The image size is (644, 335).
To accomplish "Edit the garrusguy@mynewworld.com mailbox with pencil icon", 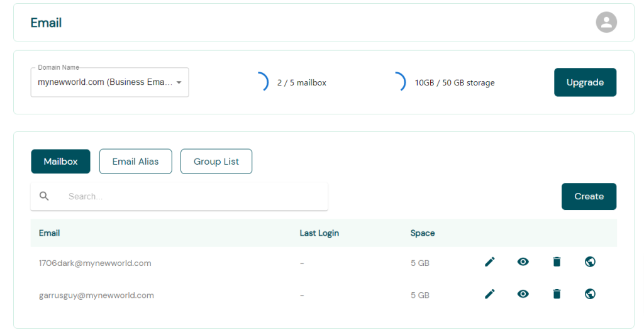I will coord(489,294).
